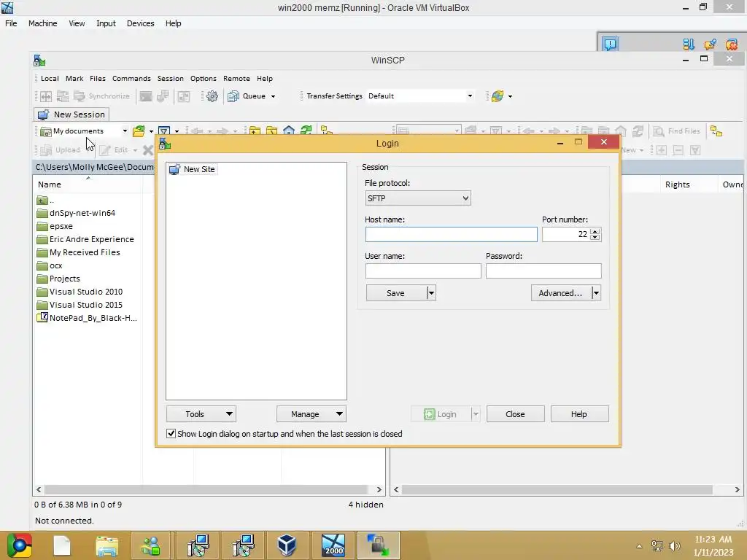
Task: Open the VirtualBox Machine menu
Action: (x=42, y=23)
